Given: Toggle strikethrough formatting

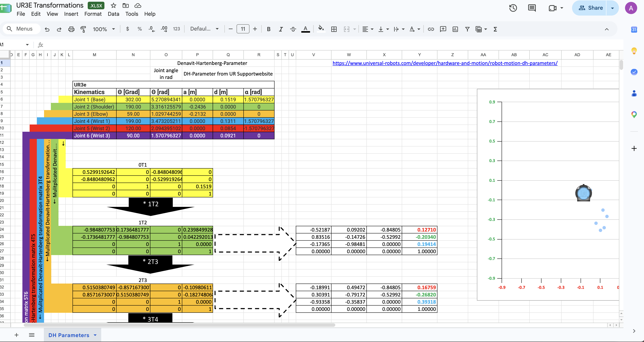Looking at the screenshot, I should 293,29.
